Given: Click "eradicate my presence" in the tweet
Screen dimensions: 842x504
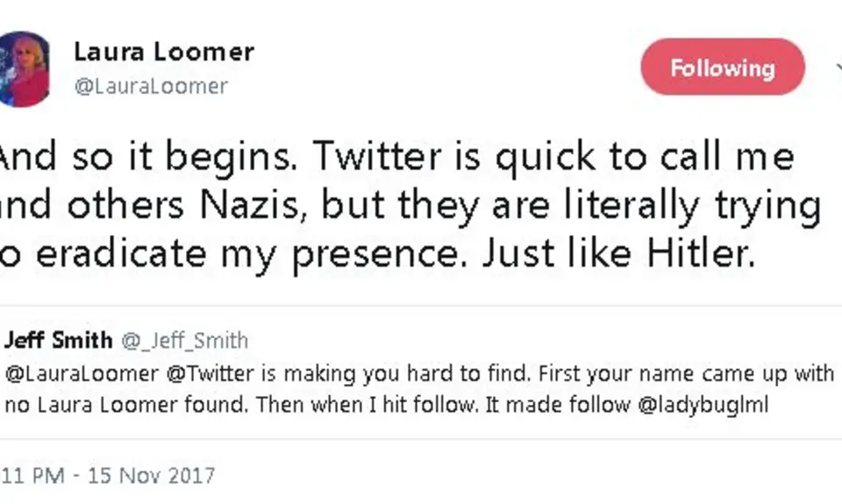Looking at the screenshot, I should click(250, 255).
